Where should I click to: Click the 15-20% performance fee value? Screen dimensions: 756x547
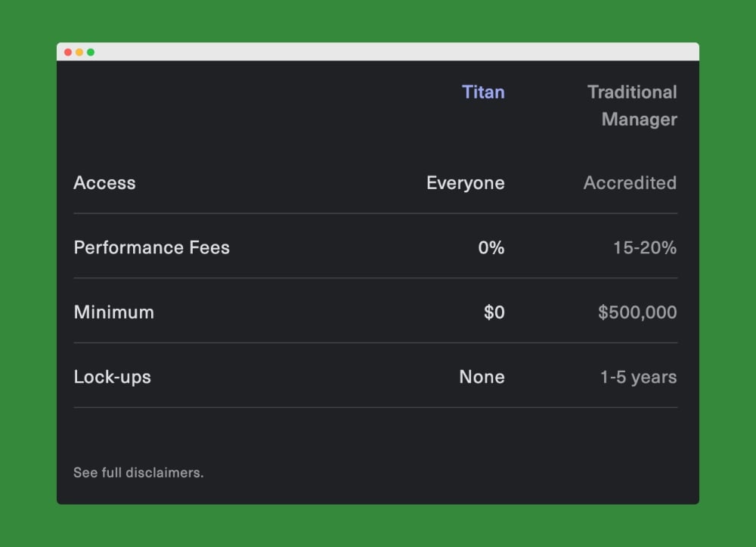point(645,247)
